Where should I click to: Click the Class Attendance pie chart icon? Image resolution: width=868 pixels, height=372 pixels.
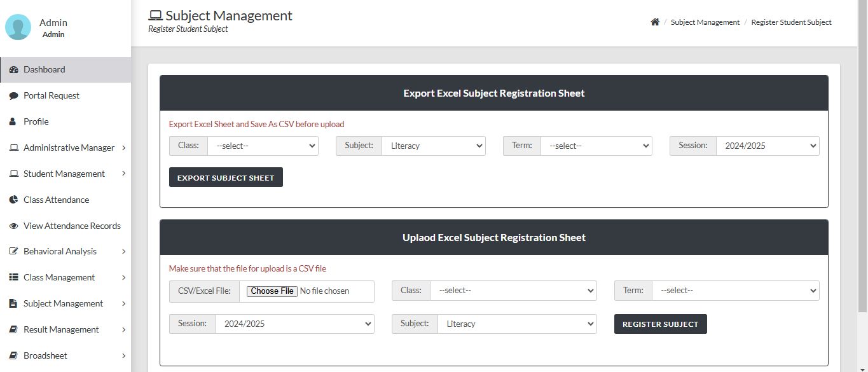pyautogui.click(x=13, y=200)
